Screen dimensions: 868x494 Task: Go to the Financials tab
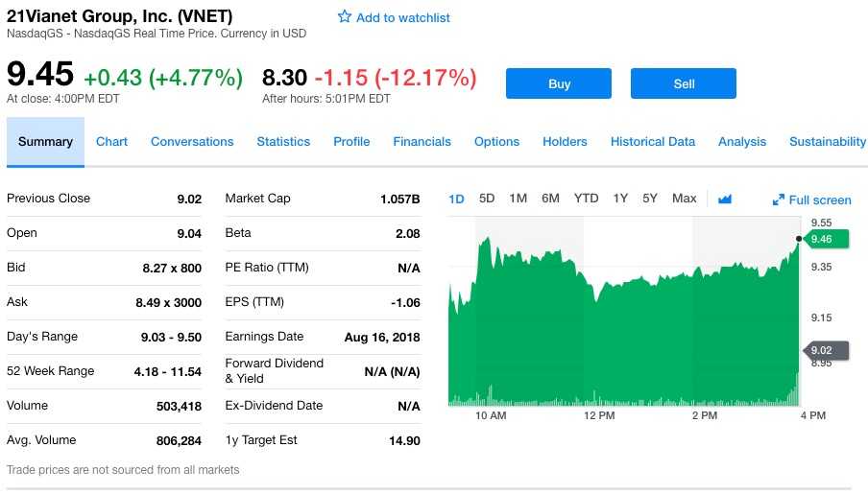pos(422,142)
